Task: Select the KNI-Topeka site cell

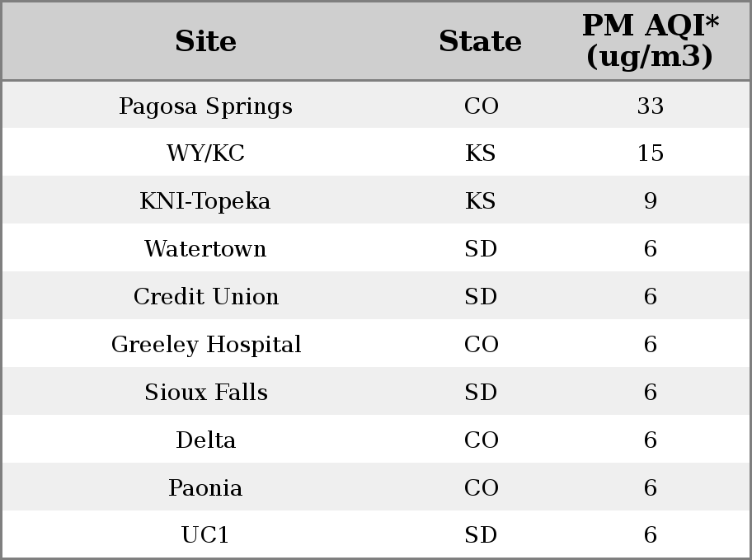Action: (206, 200)
